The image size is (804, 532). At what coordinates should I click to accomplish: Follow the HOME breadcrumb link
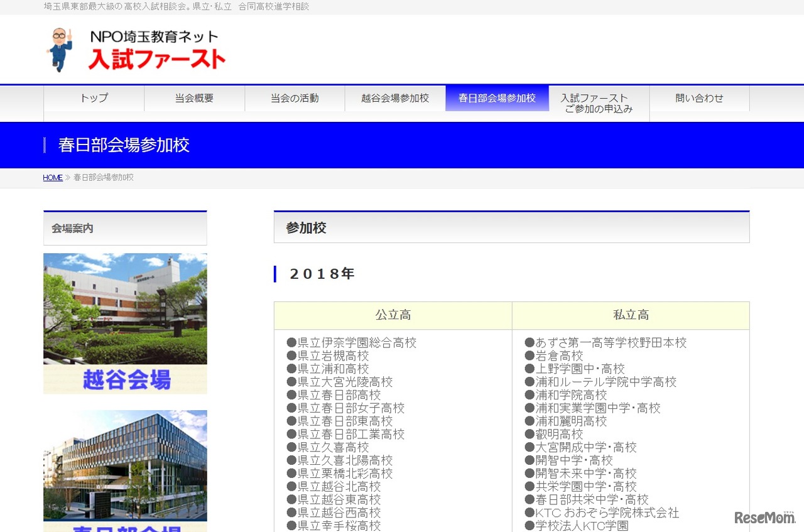53,178
